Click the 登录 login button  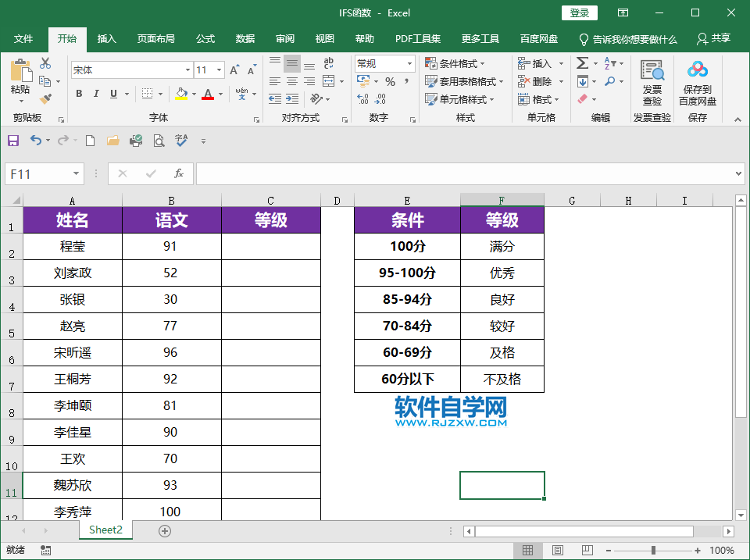click(x=580, y=12)
